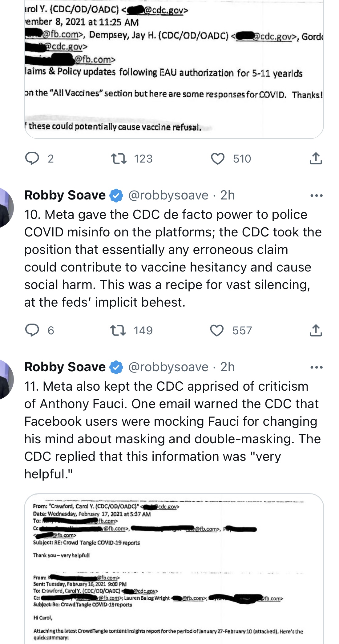Screen dimensions: 339x644
Task: Reply to tweet 10 about Meta and CDC
Action: click(x=32, y=330)
